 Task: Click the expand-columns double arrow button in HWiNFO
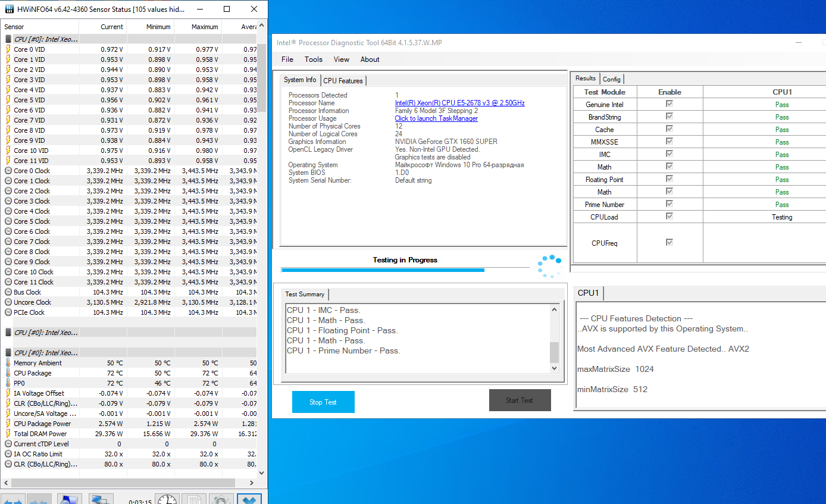13,500
